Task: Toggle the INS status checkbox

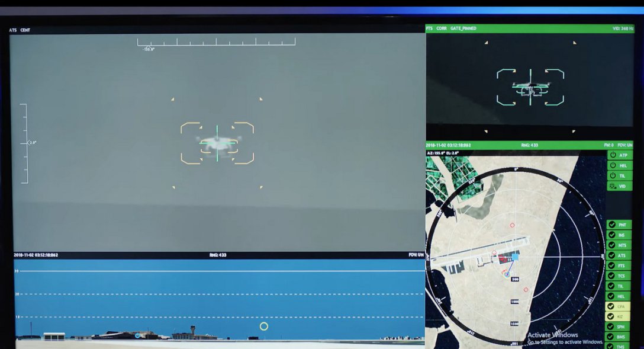Action: tap(612, 235)
